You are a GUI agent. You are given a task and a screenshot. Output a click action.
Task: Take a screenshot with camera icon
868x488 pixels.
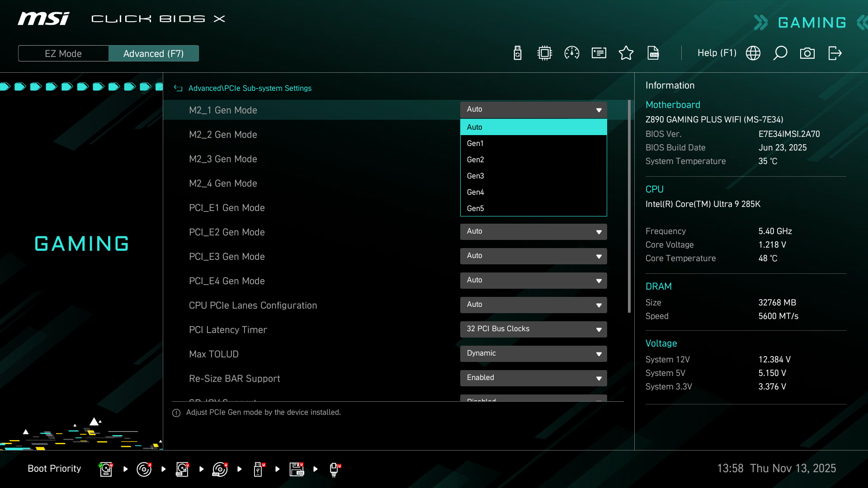pos(807,53)
